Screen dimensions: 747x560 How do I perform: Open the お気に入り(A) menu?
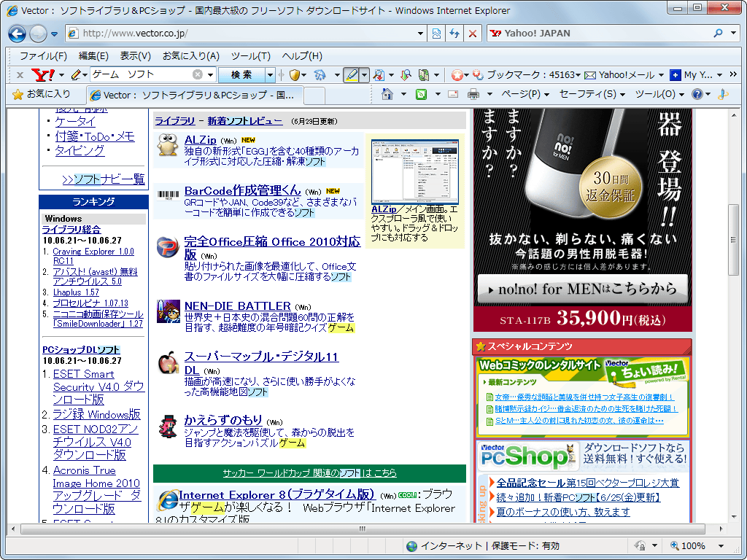point(190,56)
